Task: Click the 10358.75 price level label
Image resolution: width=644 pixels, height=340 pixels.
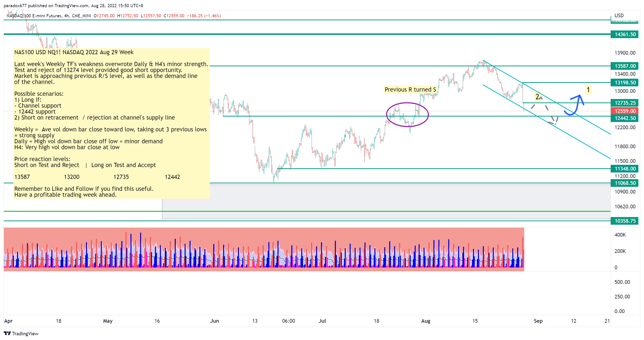Action: tap(624, 221)
